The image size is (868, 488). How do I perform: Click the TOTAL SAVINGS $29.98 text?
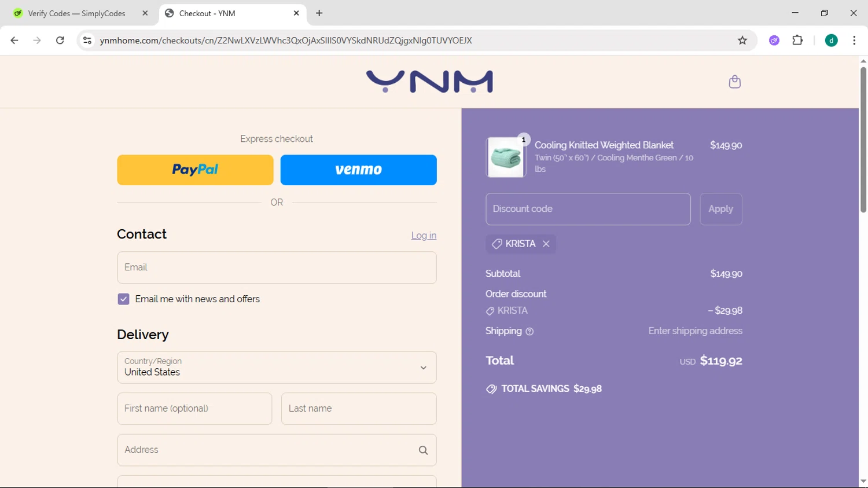click(x=551, y=389)
